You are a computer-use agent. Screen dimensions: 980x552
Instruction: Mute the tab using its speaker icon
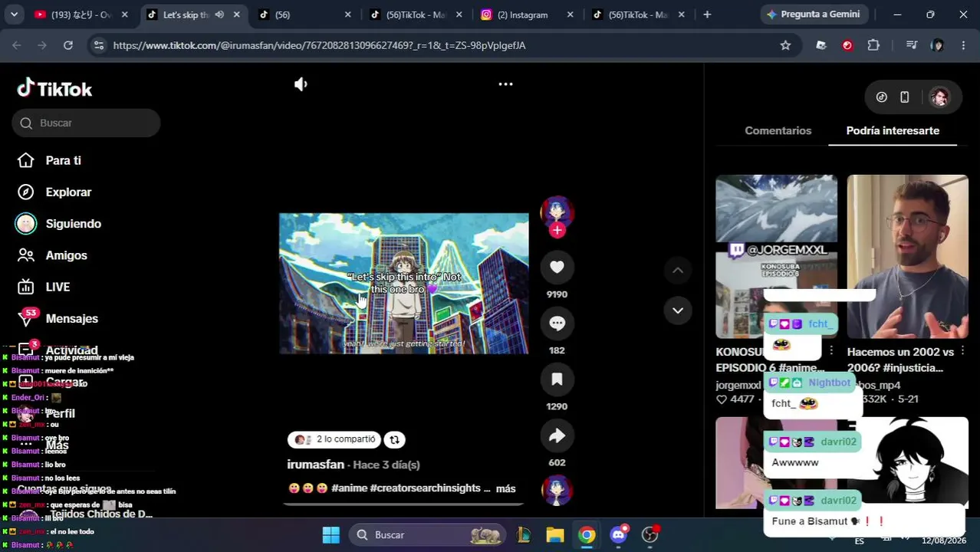219,15
